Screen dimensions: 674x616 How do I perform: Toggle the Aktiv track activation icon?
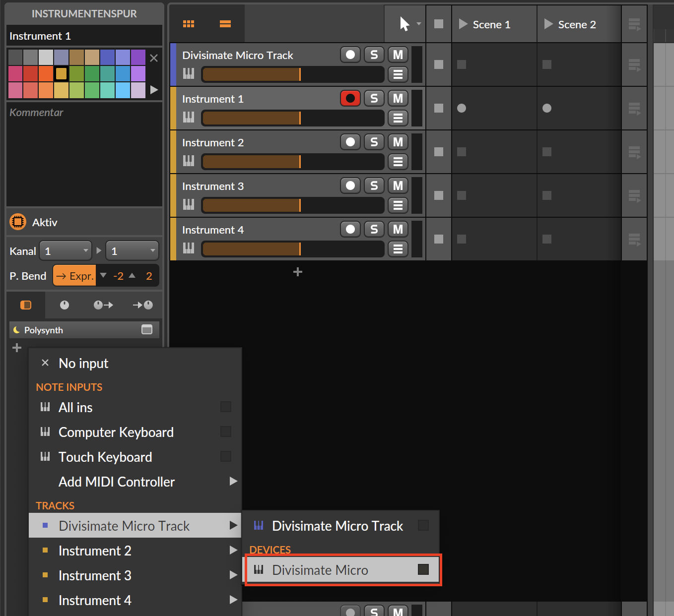[18, 222]
